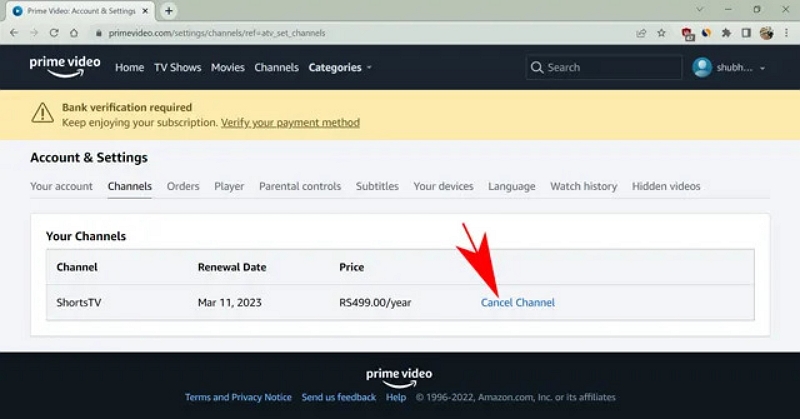Open the Watch history tab

click(583, 186)
